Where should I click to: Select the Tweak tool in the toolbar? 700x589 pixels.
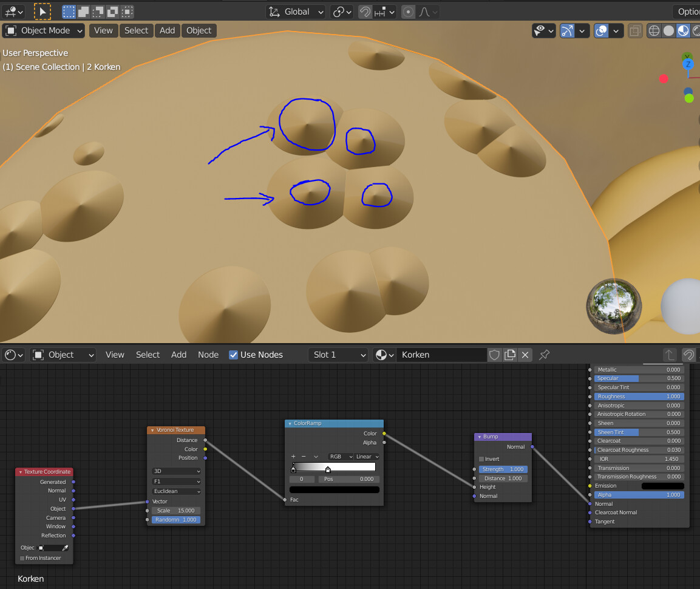tap(42, 12)
